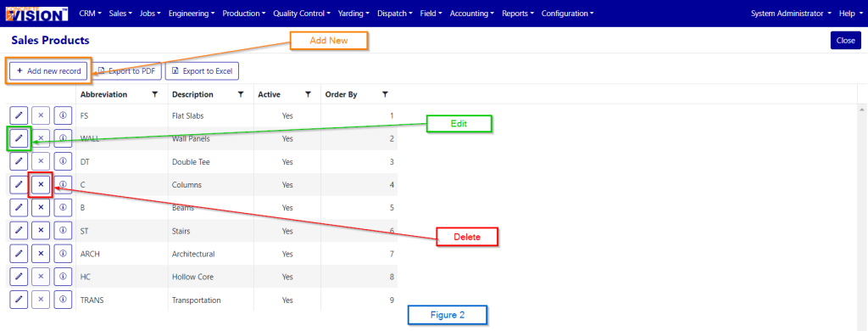Viewport: 868px width, 331px height.
Task: Select the 'Double Tee' description cell
Action: coord(191,162)
